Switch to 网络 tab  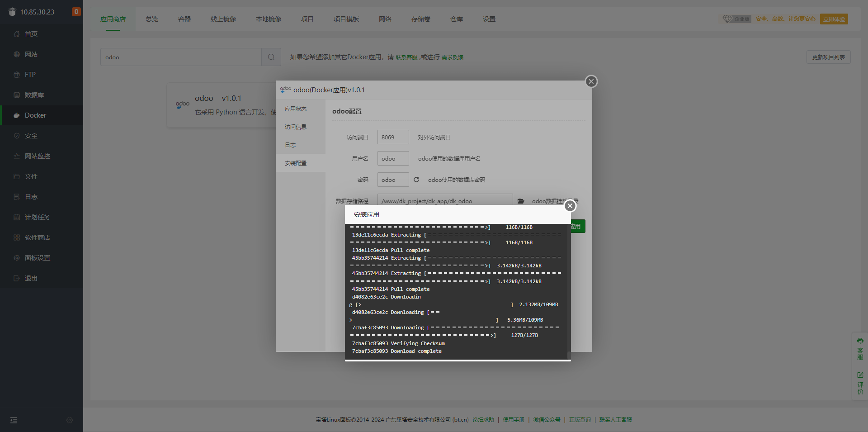(385, 19)
